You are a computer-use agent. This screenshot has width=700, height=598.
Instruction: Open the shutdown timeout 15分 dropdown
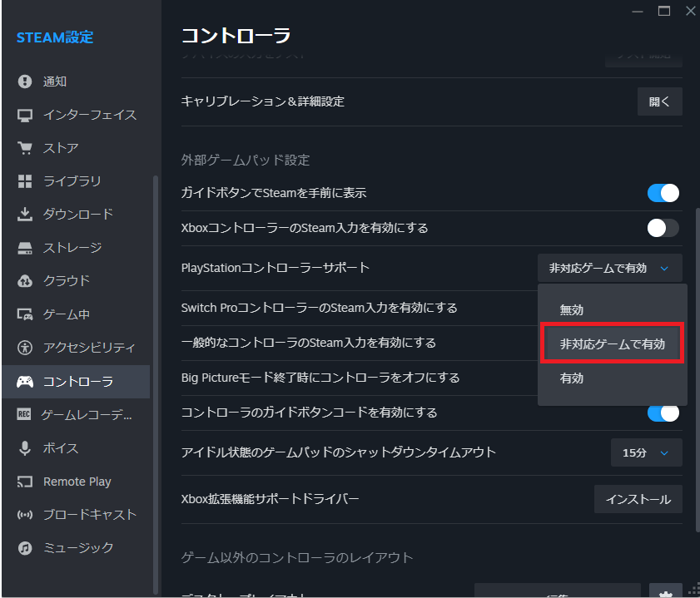click(x=646, y=452)
